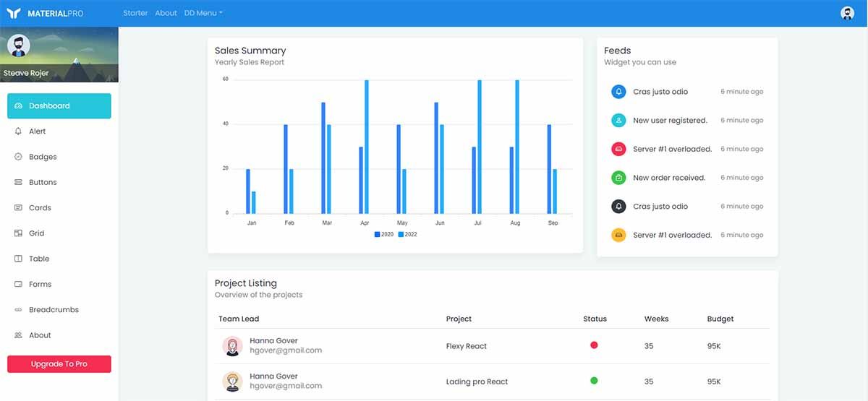Click the Upgrade To Pro button

click(59, 364)
